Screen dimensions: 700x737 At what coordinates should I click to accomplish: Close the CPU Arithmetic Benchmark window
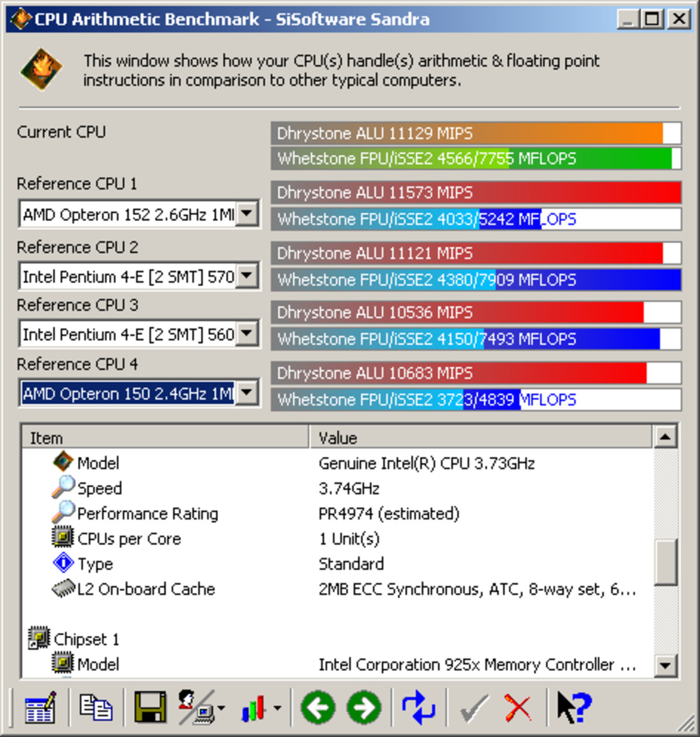pyautogui.click(x=679, y=20)
